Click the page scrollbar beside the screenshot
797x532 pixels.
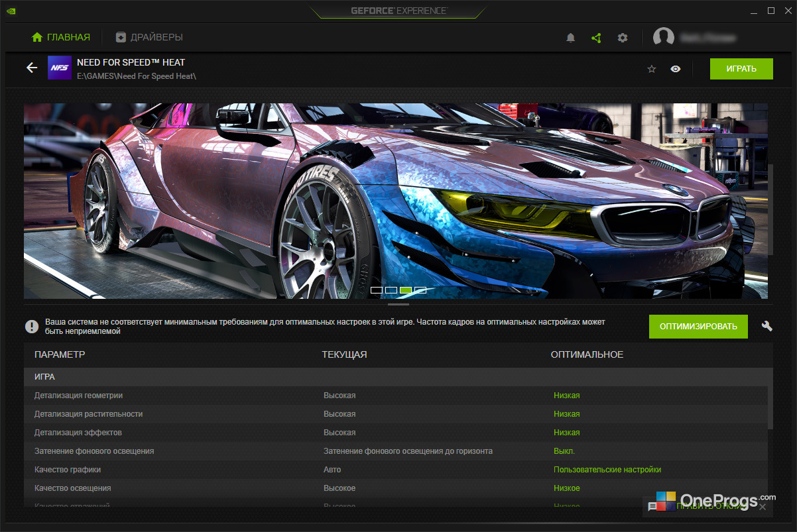point(770,210)
